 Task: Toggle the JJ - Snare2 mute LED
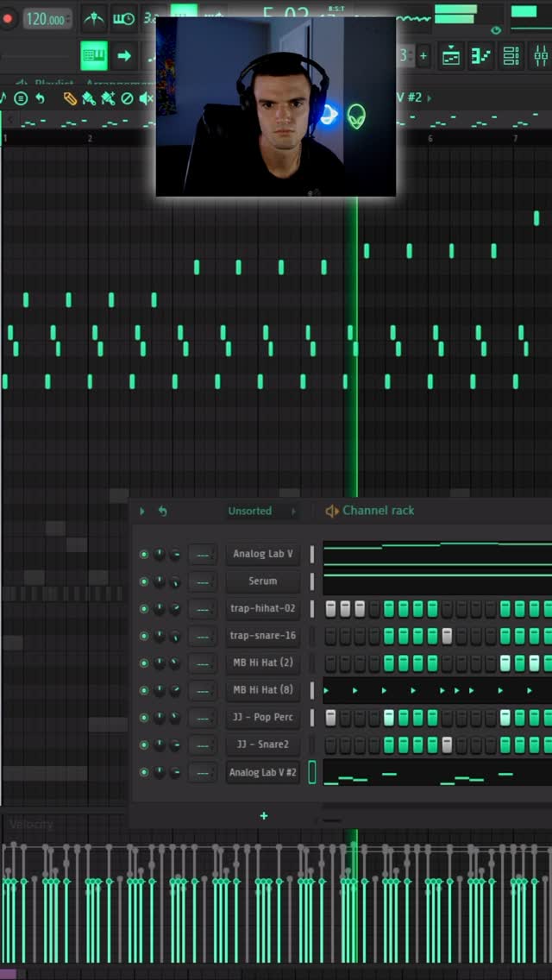coord(144,744)
